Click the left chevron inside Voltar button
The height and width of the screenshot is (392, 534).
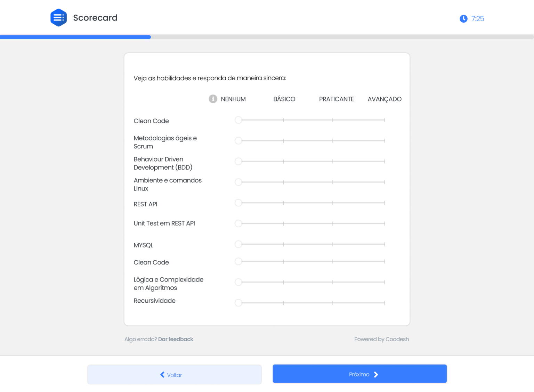pos(162,375)
